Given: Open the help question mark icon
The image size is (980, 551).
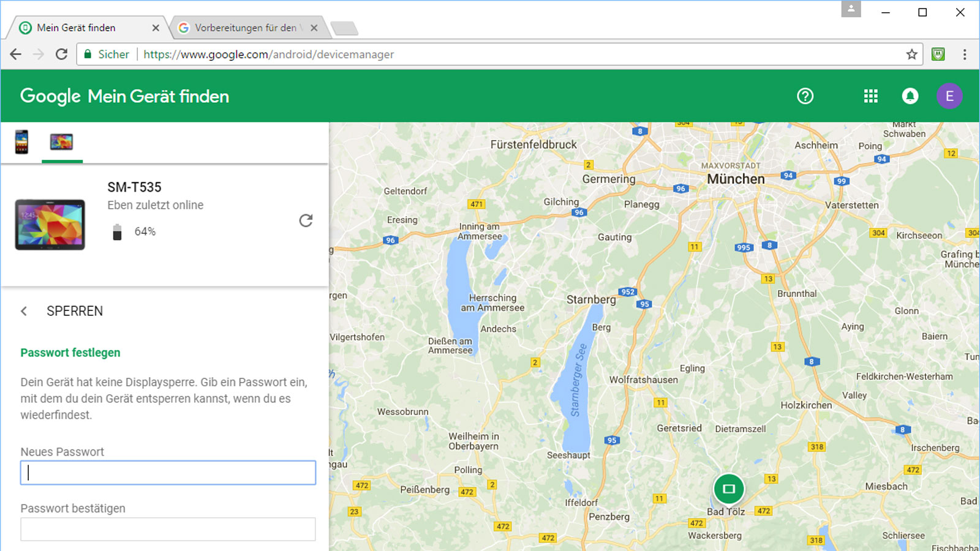Looking at the screenshot, I should [x=805, y=96].
